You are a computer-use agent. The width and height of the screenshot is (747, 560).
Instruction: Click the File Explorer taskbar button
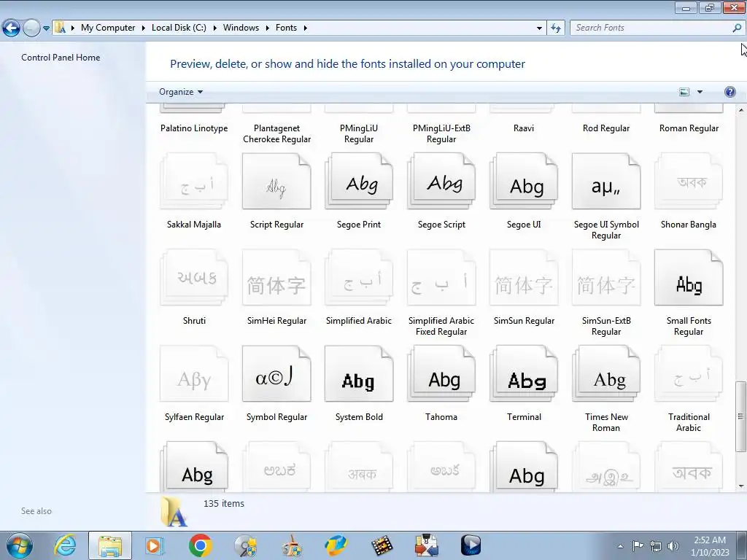pos(109,545)
